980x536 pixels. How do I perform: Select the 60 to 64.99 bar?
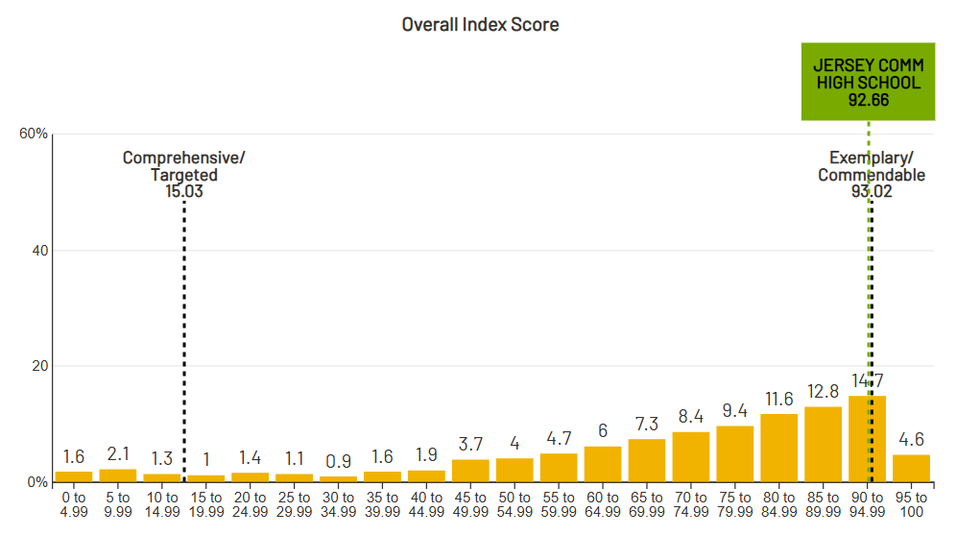(x=602, y=464)
